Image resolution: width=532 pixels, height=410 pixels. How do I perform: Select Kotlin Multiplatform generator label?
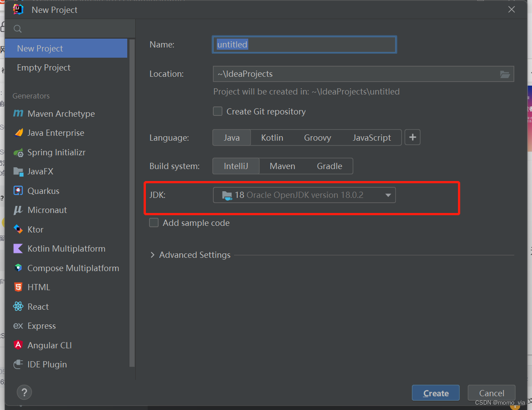coord(66,248)
